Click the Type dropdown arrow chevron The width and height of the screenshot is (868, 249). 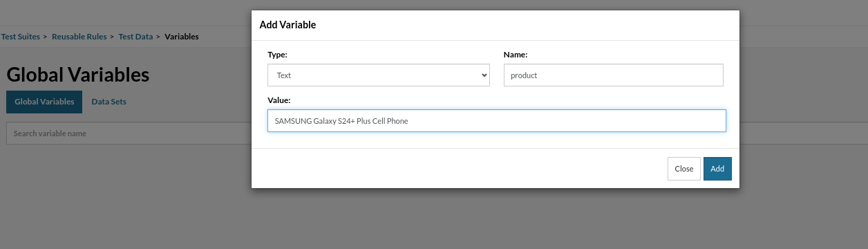tap(484, 75)
